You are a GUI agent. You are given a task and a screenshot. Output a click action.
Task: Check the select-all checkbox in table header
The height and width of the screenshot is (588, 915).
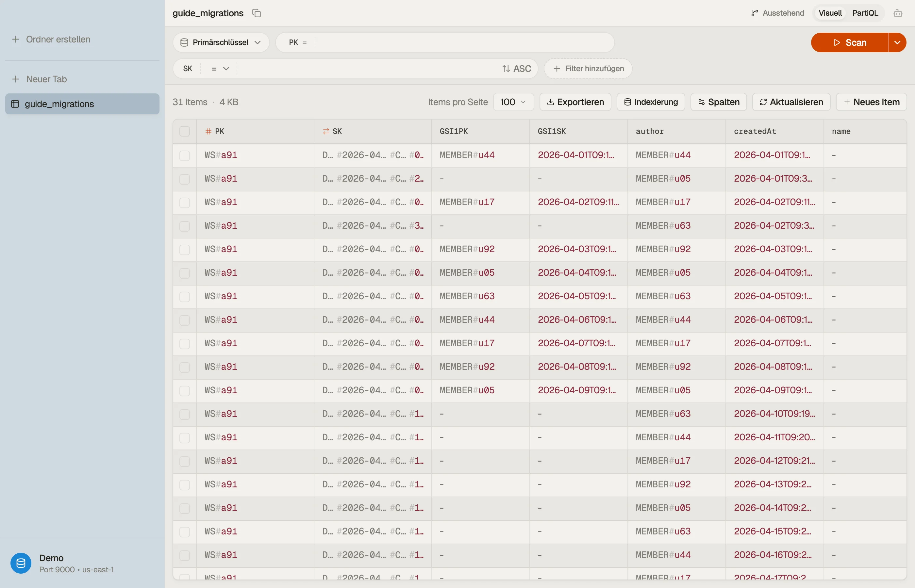[x=184, y=131]
